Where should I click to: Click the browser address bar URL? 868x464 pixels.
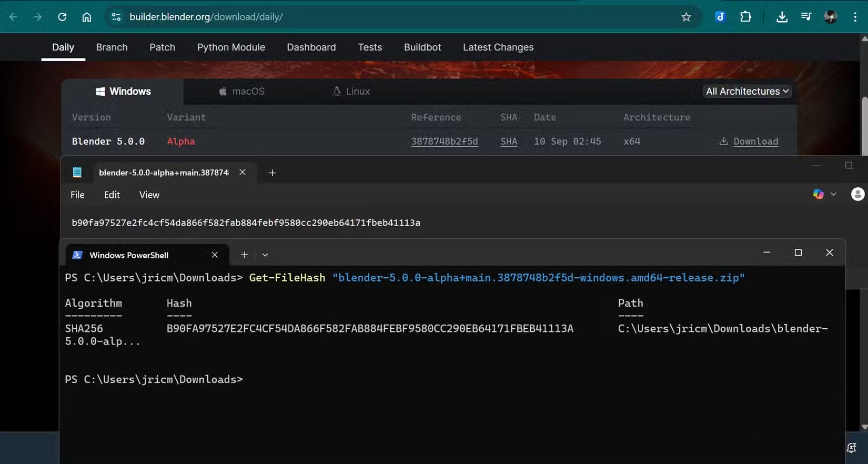point(206,17)
